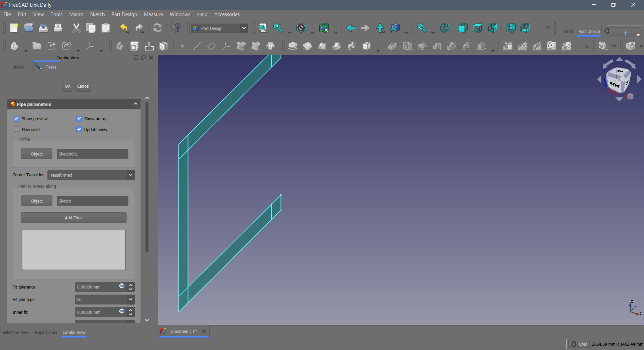Confirm pipe parameters with OK
This screenshot has height=350, width=644.
67,86
